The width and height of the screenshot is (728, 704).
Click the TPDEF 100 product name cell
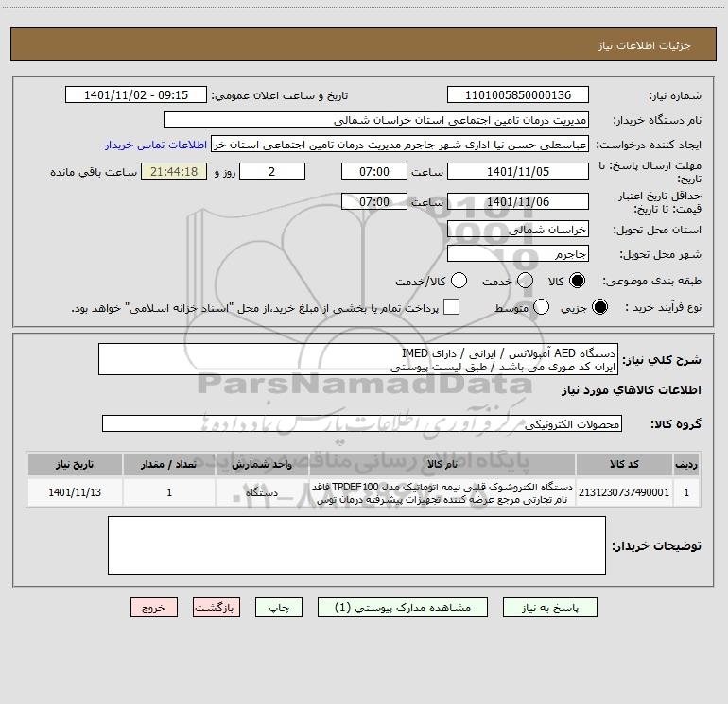(x=442, y=492)
